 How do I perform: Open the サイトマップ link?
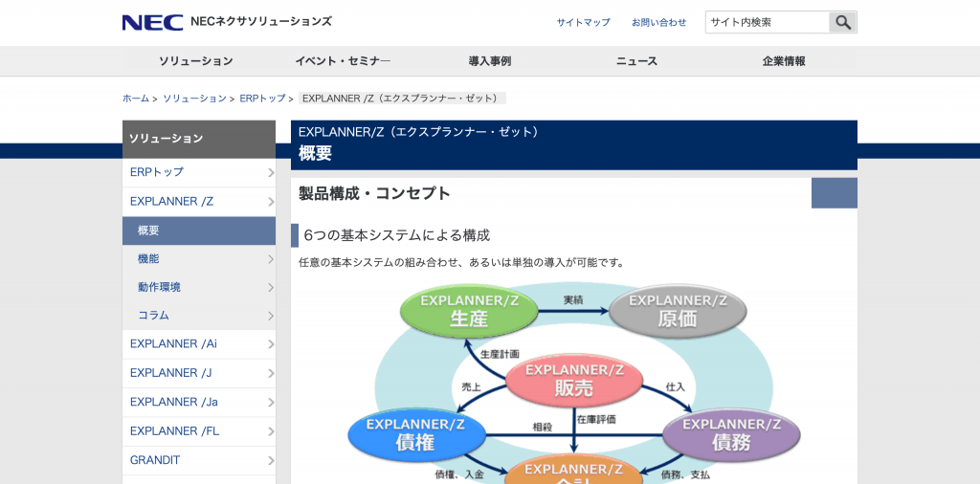pos(583,23)
